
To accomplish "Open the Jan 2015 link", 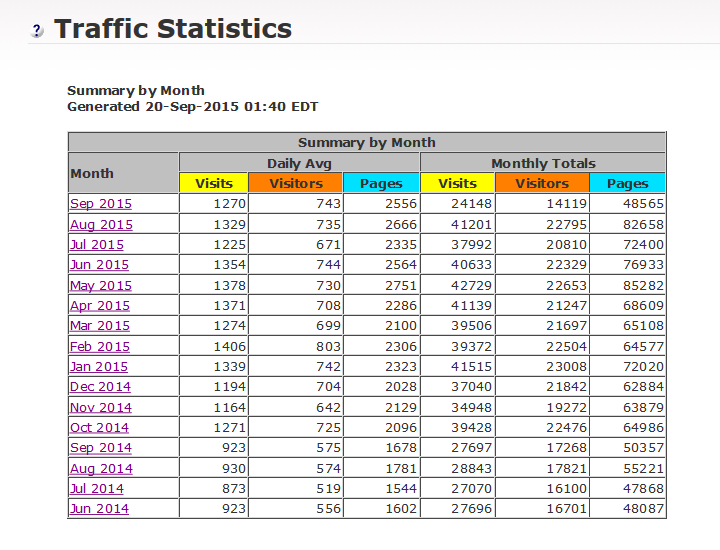I will [x=98, y=367].
